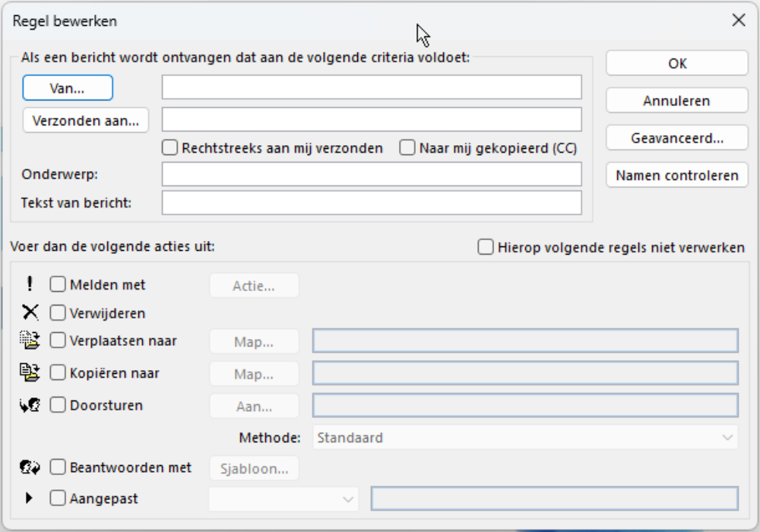Viewport: 760px width, 532px height.
Task: Check the Verplaatsen naar option
Action: click(x=58, y=340)
